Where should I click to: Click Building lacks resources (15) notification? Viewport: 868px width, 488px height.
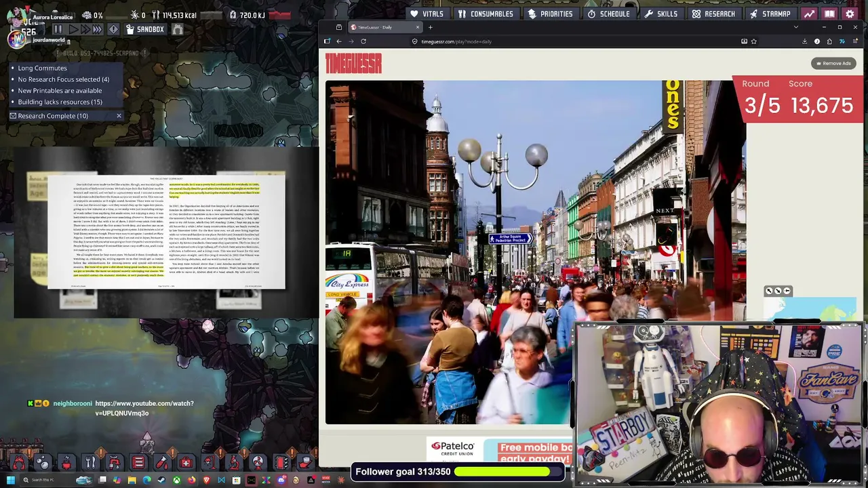(60, 102)
